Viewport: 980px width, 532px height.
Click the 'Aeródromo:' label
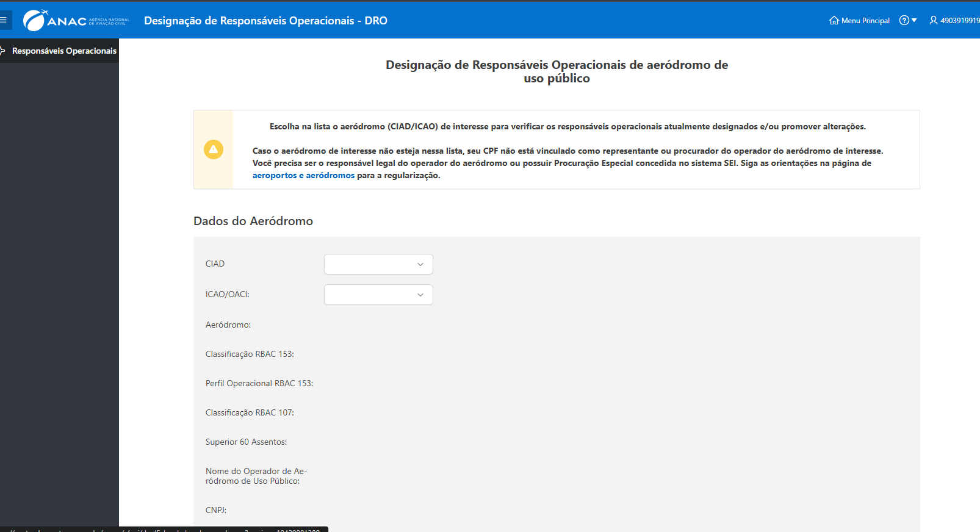click(x=228, y=325)
